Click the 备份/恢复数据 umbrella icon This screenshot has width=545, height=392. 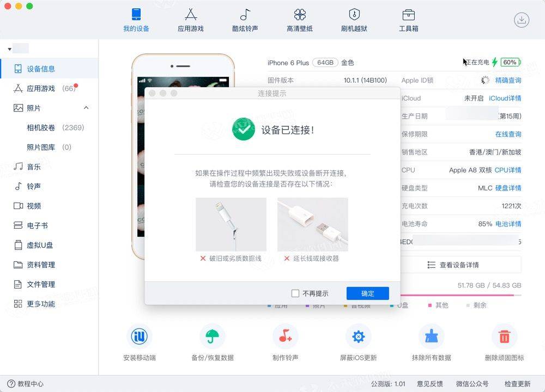point(213,336)
